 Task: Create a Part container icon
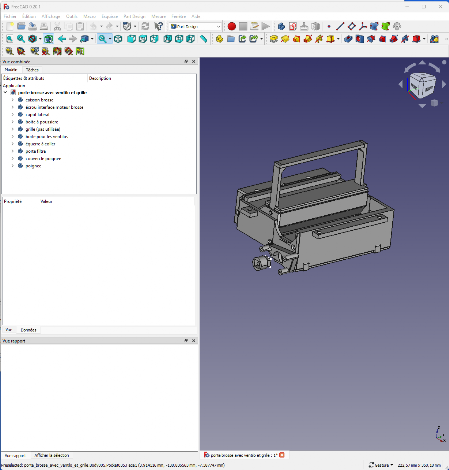[219, 39]
